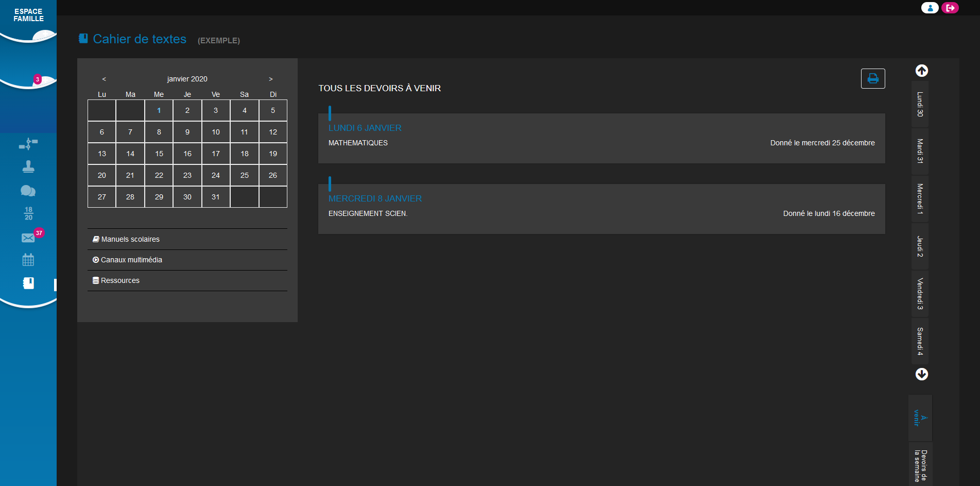Select the Devoirs de la semaine tab
The height and width of the screenshot is (486, 980).
point(920,465)
